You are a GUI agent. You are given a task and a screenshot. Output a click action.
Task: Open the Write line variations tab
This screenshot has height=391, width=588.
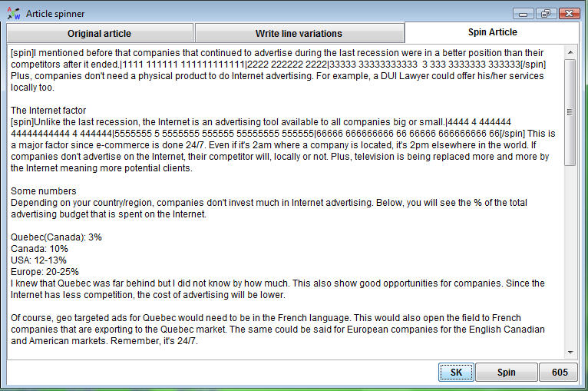click(x=299, y=33)
